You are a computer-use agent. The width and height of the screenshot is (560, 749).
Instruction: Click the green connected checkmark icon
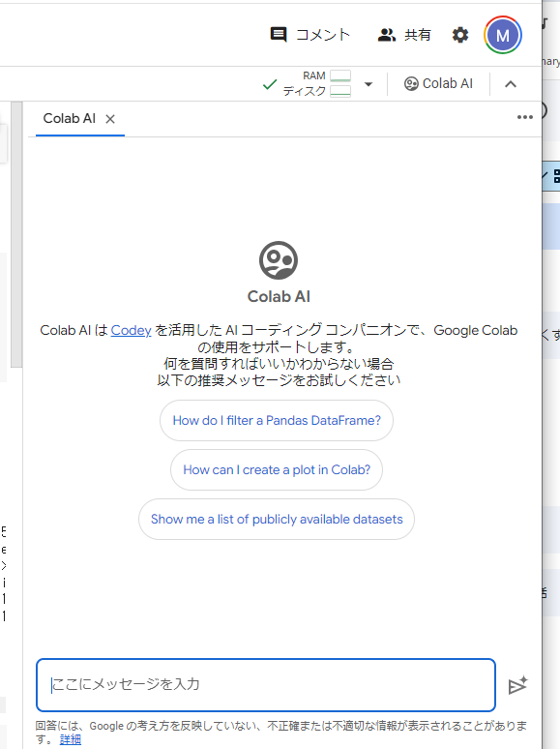(270, 84)
